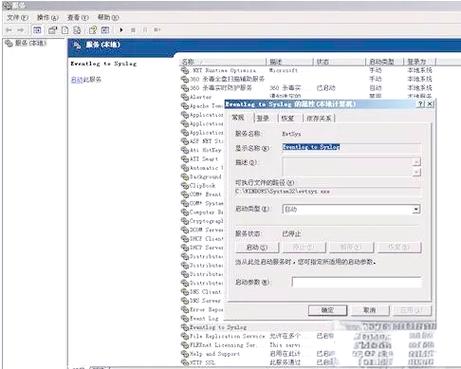The width and height of the screenshot is (461, 369).
Task: Click the 应用 apply button
Action: pos(412,310)
